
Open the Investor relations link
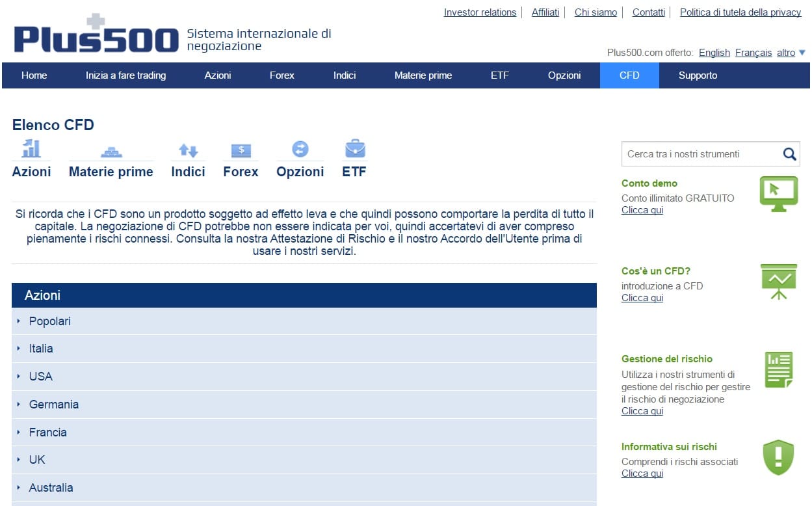pos(480,12)
